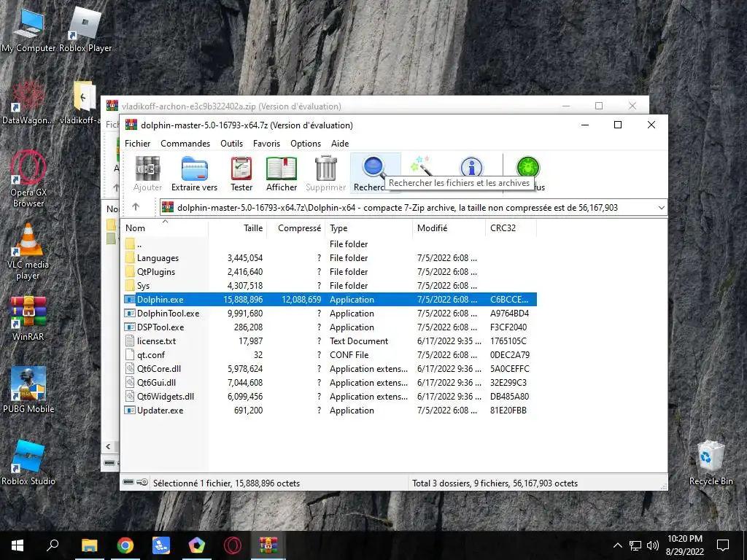Click the Supprimer trash can icon
This screenshot has width=747, height=560.
tap(326, 169)
